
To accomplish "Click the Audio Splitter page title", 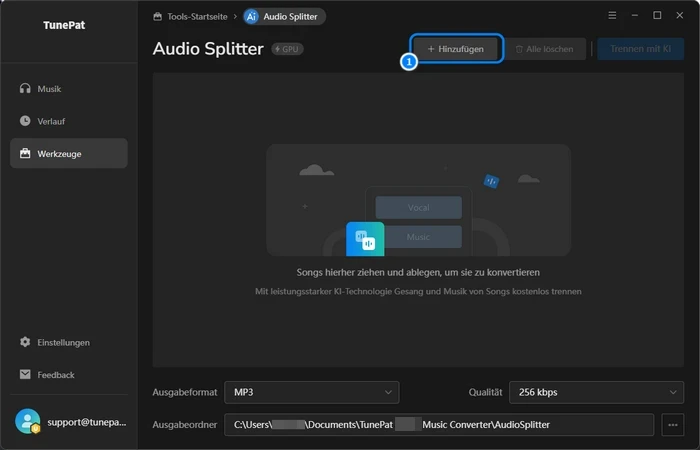I will (x=208, y=49).
